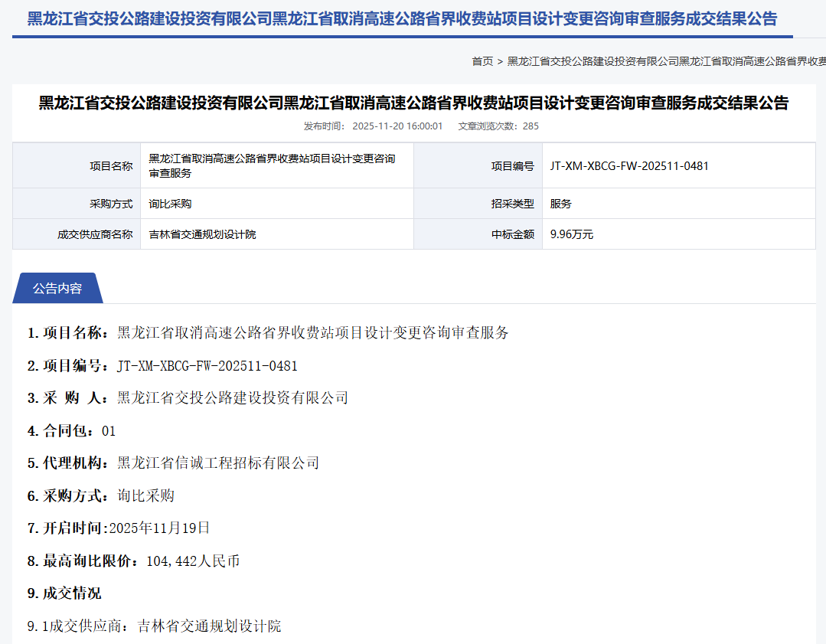Click line 1 项目名称 in announcement body
Viewport: 826px width, 644px height.
268,333
